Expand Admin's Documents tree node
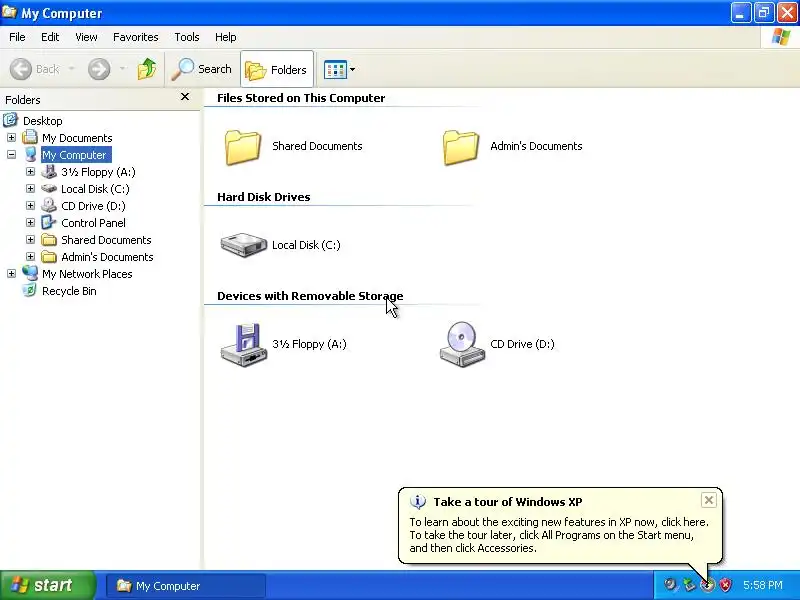This screenshot has height=600, width=800. click(31, 257)
